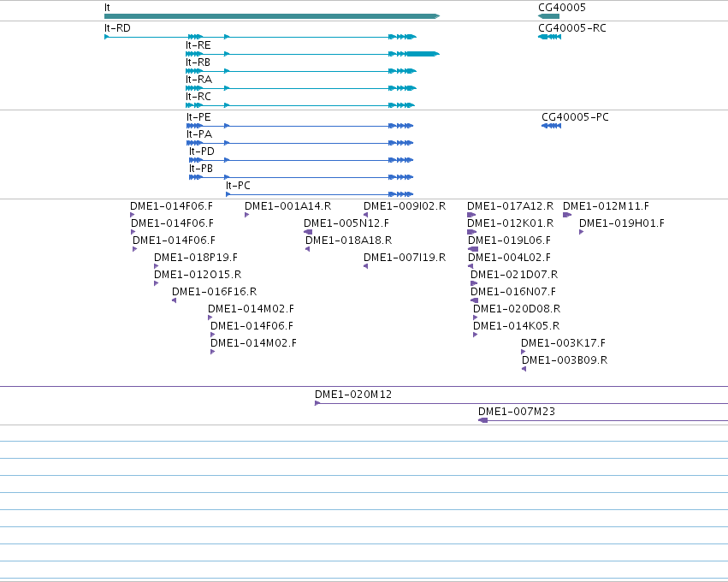Click the DME1-004L02.F label
This screenshot has width=728, height=582.
509,258
